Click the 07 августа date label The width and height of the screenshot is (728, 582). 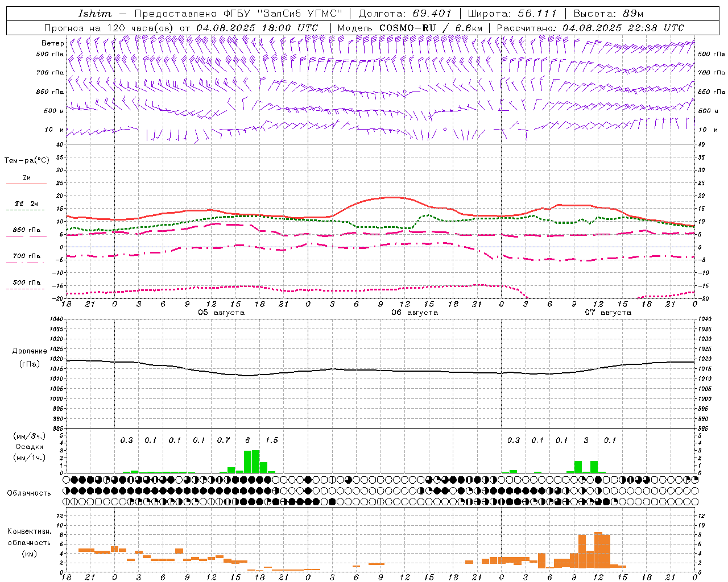pos(608,313)
